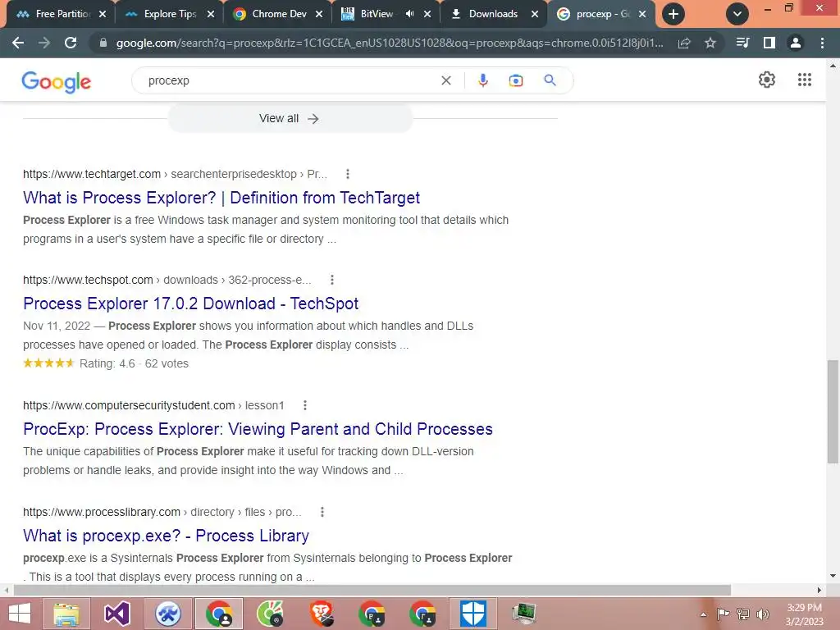Click the processlibrary.com result URL
The height and width of the screenshot is (630, 840).
click(x=162, y=512)
